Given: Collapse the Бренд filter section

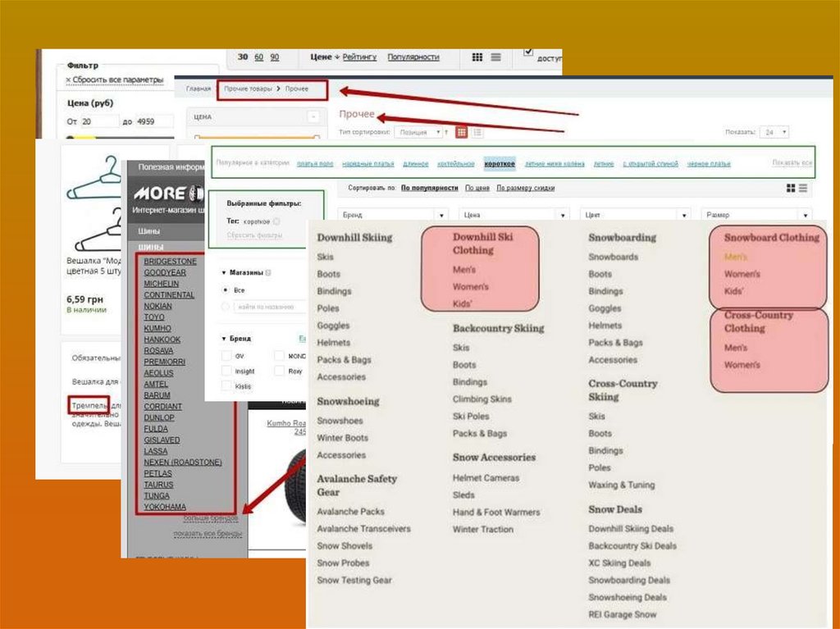Looking at the screenshot, I should pos(224,339).
